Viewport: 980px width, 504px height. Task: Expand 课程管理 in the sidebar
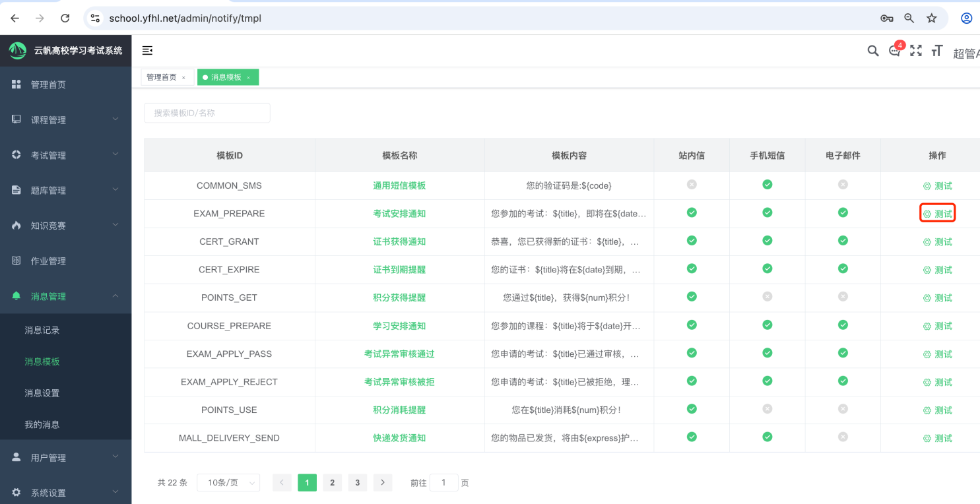65,120
